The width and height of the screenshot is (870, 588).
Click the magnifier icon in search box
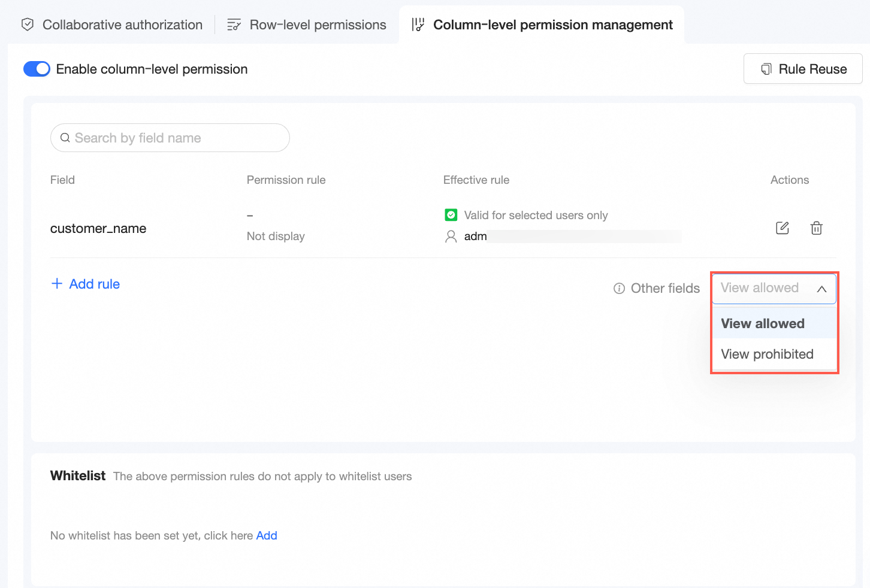tap(65, 138)
